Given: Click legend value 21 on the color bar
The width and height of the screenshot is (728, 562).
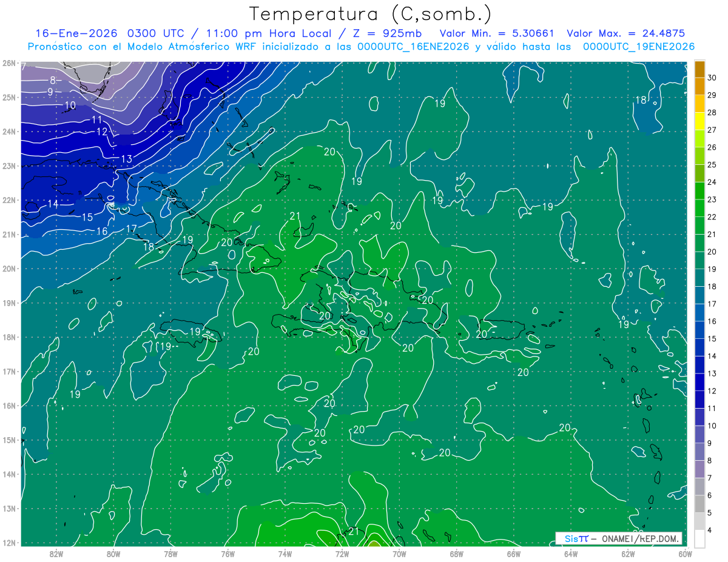Looking at the screenshot, I should (x=712, y=235).
